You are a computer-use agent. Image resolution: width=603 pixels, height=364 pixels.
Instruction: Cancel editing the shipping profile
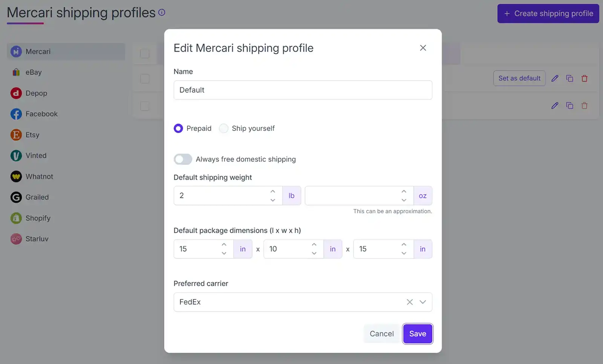click(381, 333)
